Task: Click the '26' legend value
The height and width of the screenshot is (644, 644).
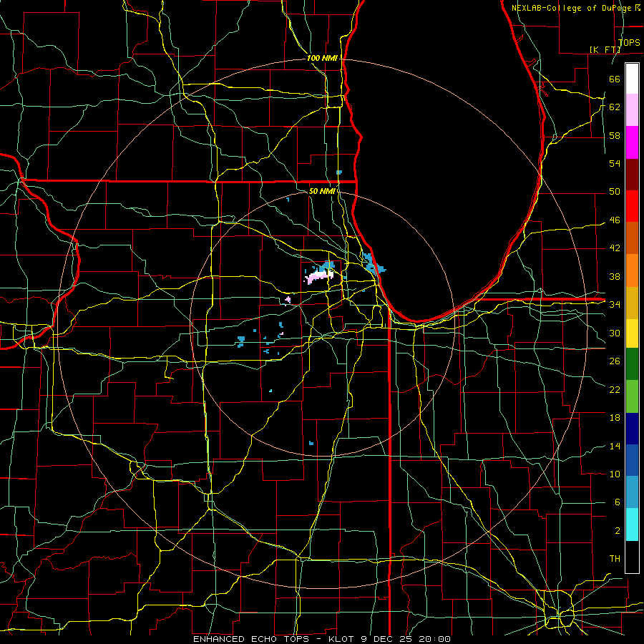Action: (x=615, y=361)
